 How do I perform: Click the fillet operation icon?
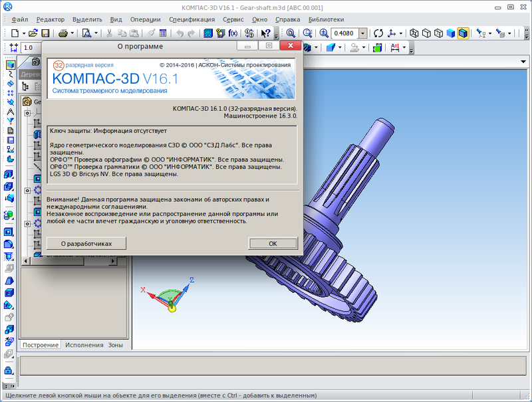pos(9,244)
